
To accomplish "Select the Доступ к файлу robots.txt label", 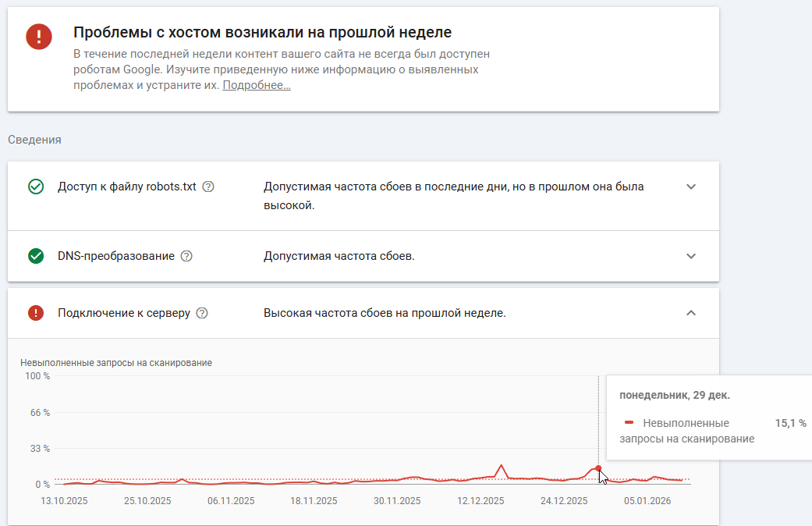I will (x=127, y=187).
